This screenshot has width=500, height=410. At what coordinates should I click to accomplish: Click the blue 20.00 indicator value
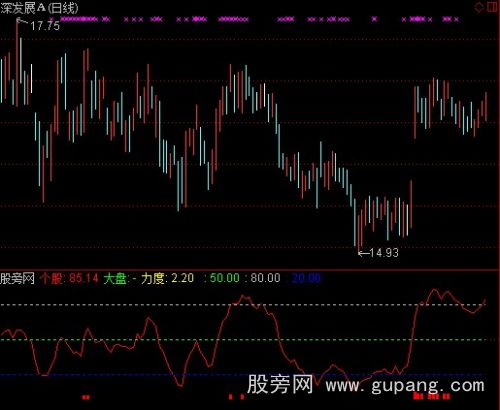click(x=306, y=278)
